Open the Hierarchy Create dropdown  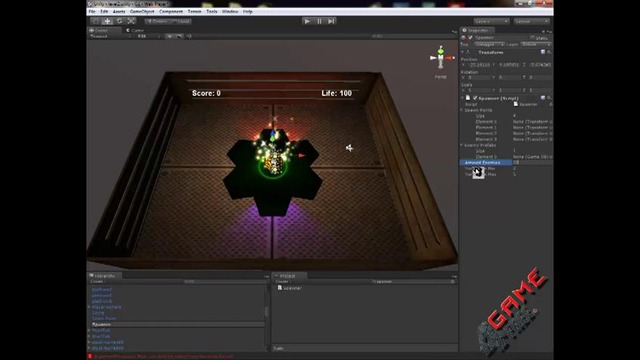(x=98, y=282)
